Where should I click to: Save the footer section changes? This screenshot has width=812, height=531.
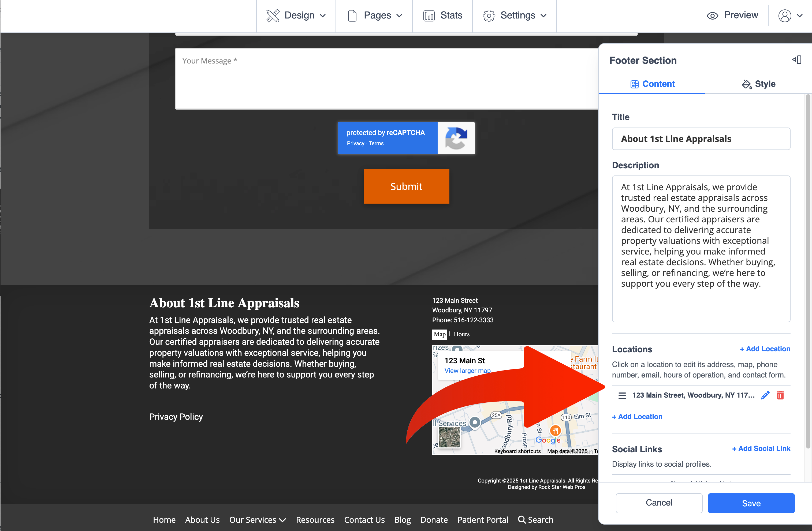coord(751,503)
